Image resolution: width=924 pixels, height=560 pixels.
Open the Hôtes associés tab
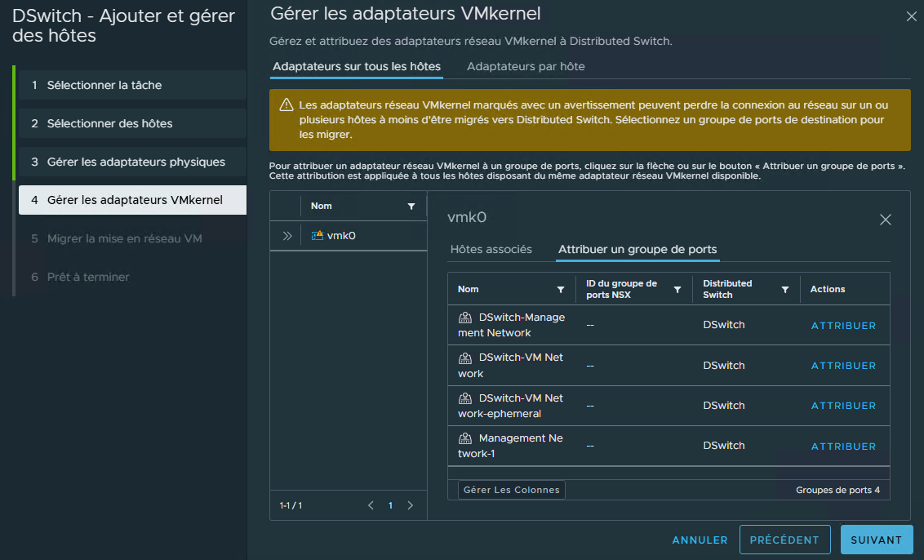tap(491, 249)
